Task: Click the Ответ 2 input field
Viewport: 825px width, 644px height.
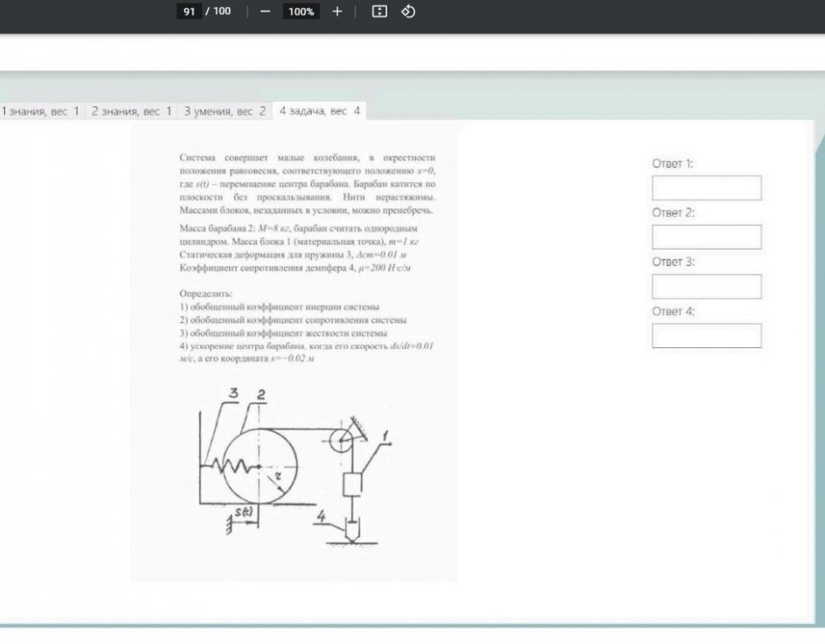Action: (x=706, y=237)
